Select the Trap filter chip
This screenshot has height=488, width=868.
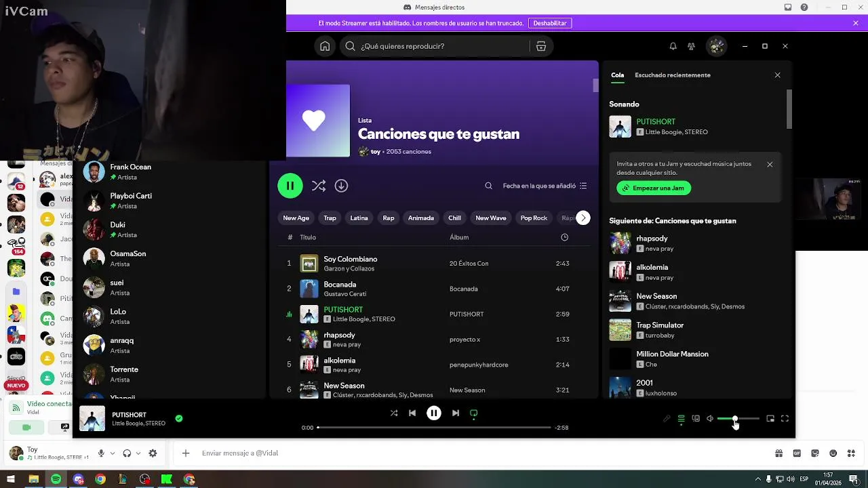pos(330,218)
